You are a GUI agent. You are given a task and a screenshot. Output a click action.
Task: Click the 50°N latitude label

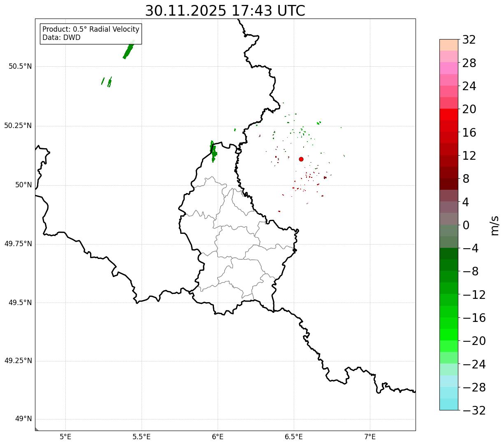(x=23, y=185)
